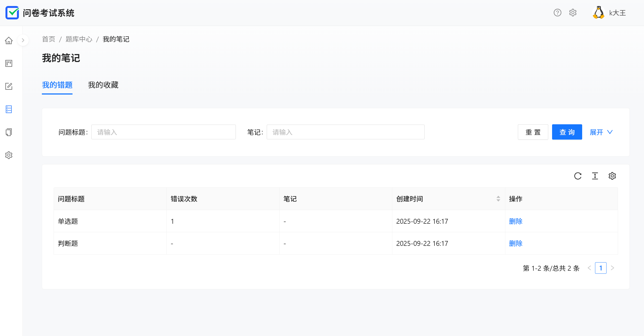
Task: Select the question bank list sidebar icon
Action: coord(9,109)
